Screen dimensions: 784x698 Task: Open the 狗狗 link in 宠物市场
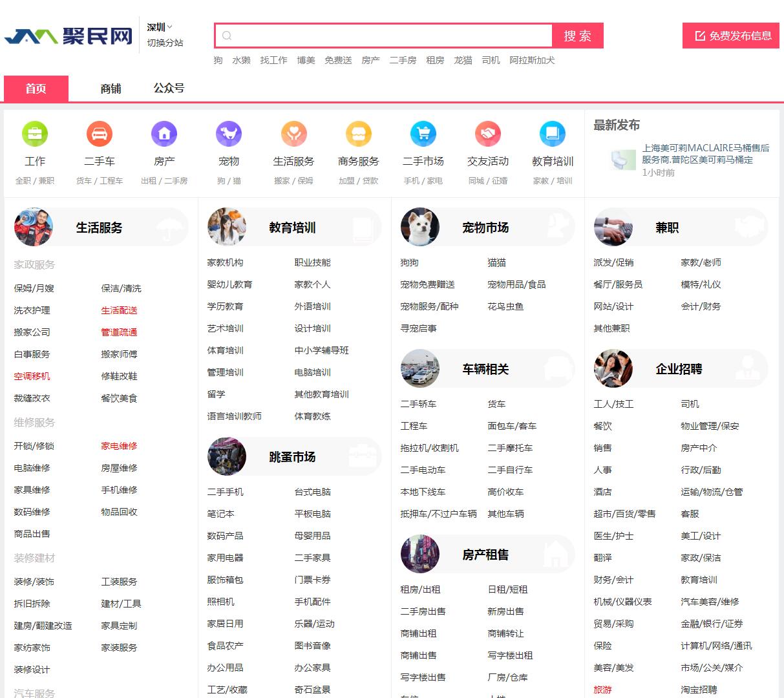click(x=409, y=262)
